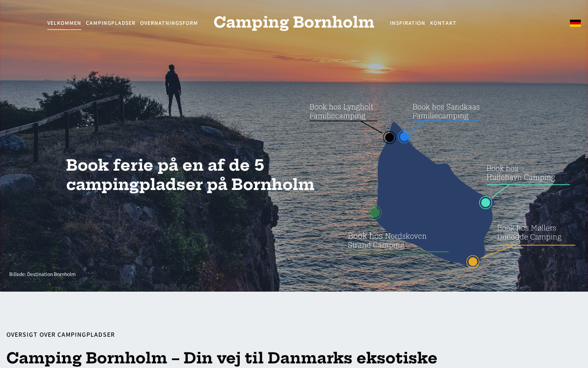Image resolution: width=588 pixels, height=368 pixels.
Task: Click Book hos Nordskoven Strand Camping link
Action: pyautogui.click(x=387, y=241)
